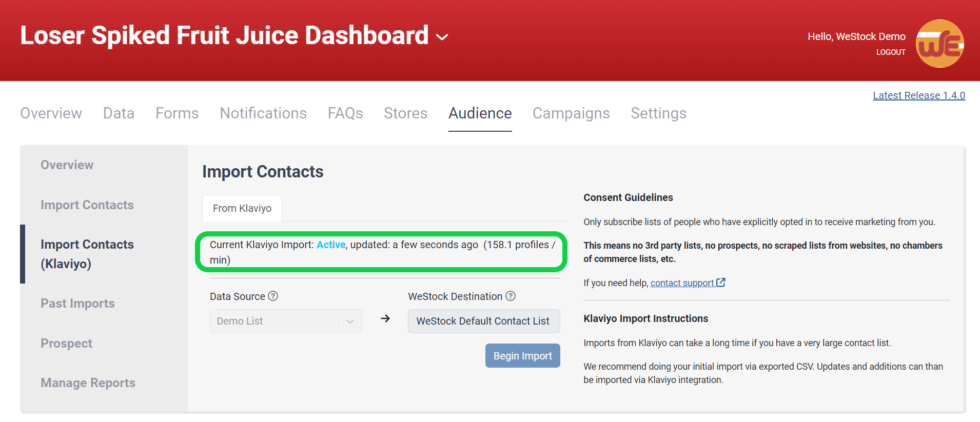This screenshot has width=980, height=422.
Task: Open the Campaigns tab
Action: point(571,113)
